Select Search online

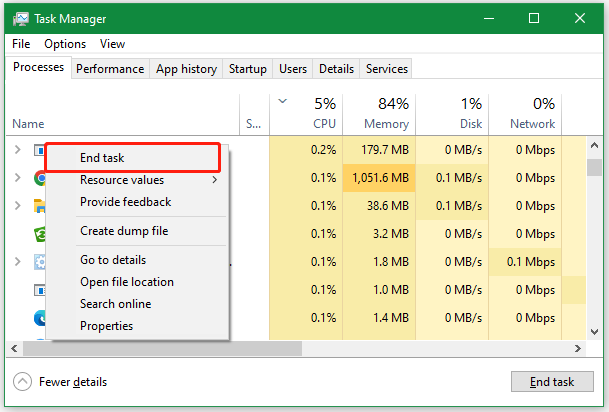point(137,304)
